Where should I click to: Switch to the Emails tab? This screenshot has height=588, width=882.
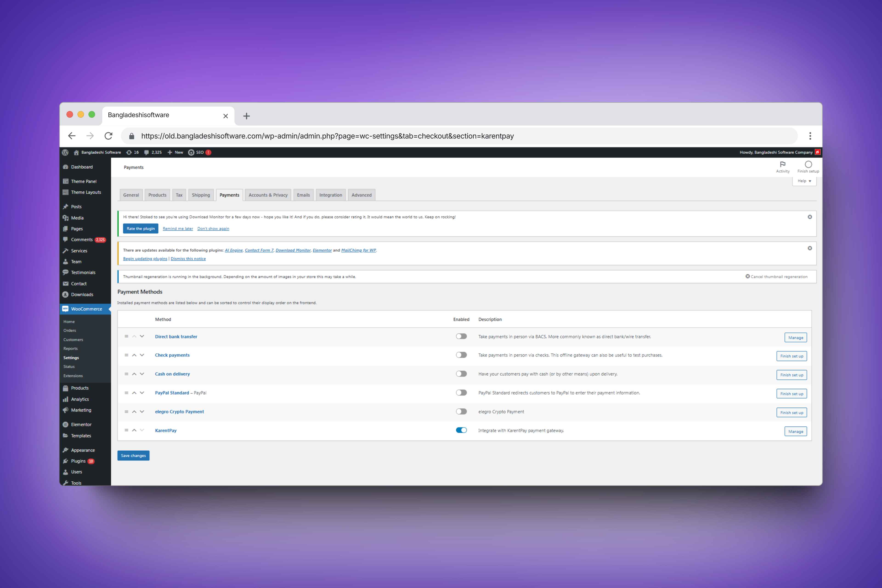coord(303,195)
